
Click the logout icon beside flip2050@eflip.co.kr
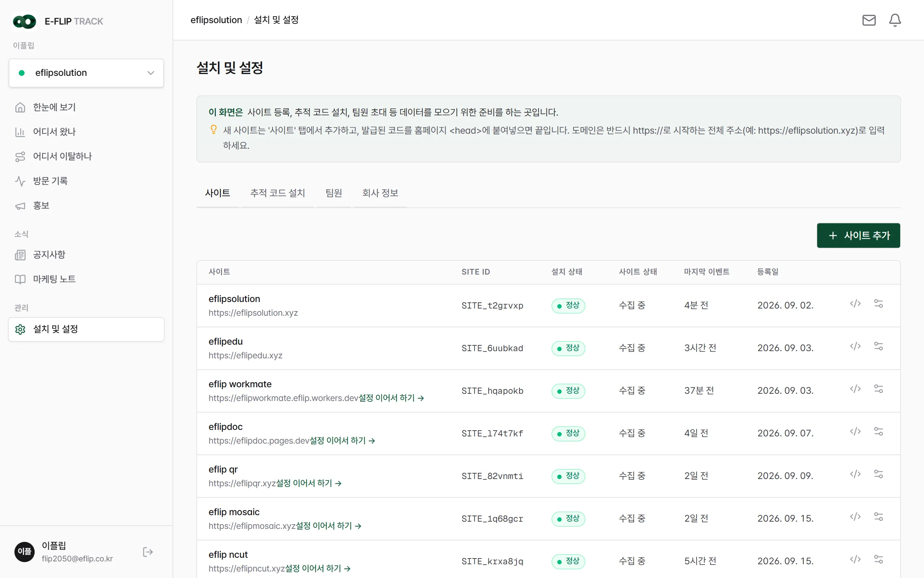click(x=148, y=552)
